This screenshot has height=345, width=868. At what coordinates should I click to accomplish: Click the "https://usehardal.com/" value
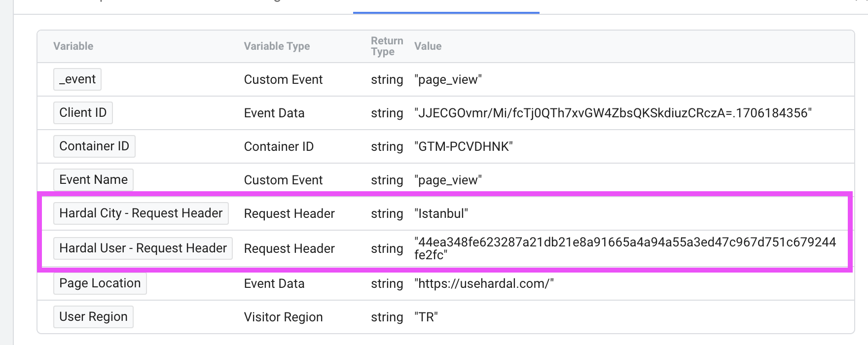[484, 283]
